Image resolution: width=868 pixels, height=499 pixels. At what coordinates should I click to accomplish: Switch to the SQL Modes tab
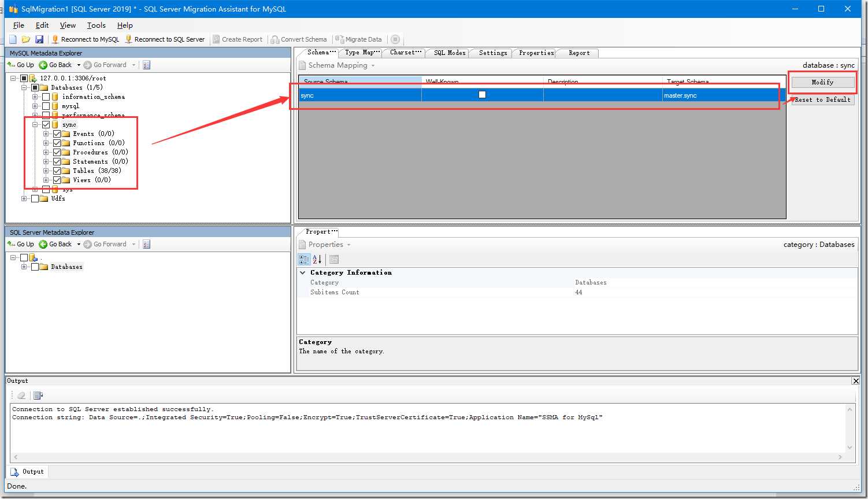(x=450, y=53)
